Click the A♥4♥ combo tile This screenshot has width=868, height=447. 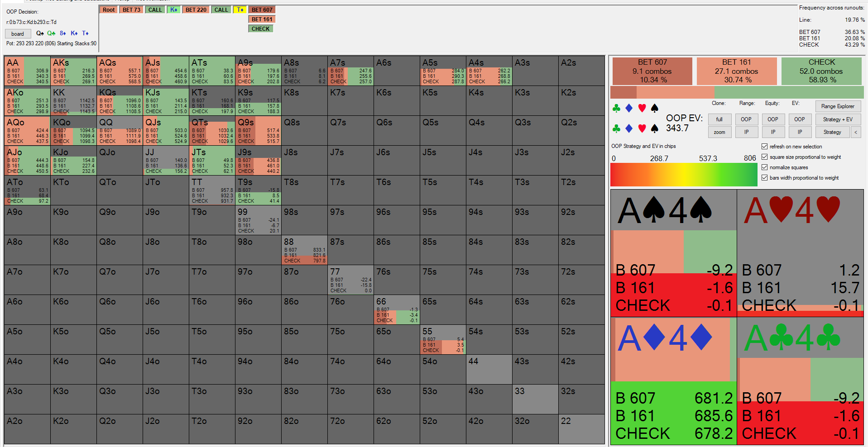point(800,253)
